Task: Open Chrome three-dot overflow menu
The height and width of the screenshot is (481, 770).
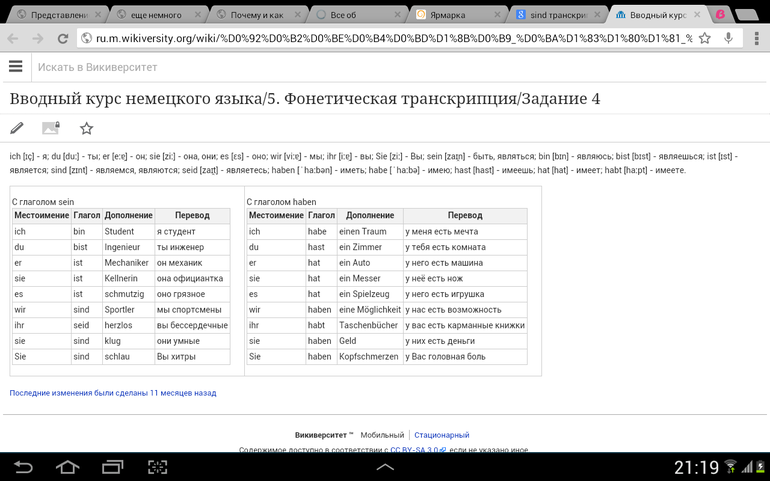Action: click(757, 38)
